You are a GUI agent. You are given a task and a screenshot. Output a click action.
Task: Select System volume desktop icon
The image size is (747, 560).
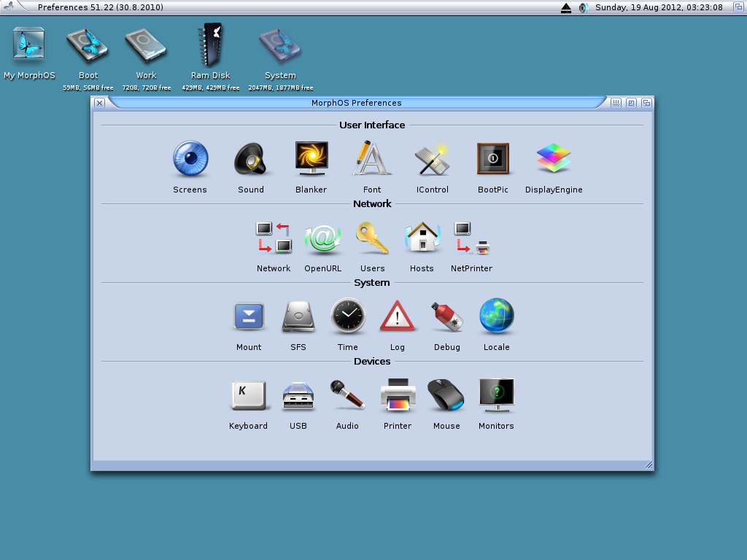[x=280, y=46]
